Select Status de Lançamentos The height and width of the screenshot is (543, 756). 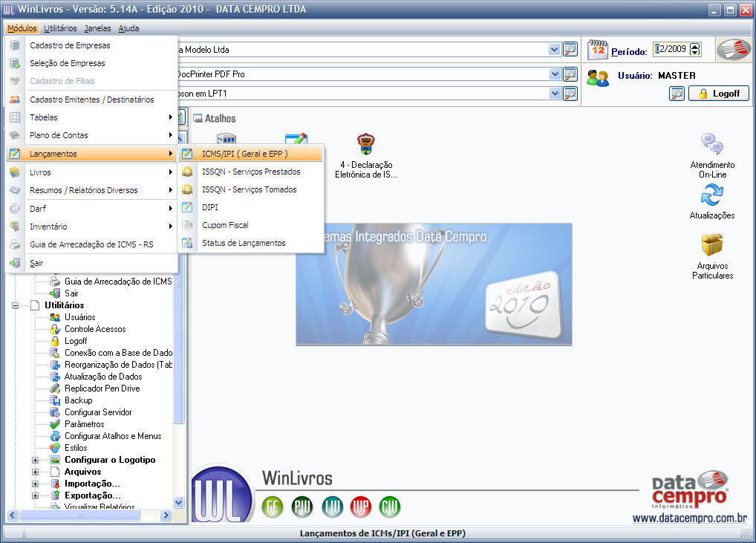click(251, 243)
